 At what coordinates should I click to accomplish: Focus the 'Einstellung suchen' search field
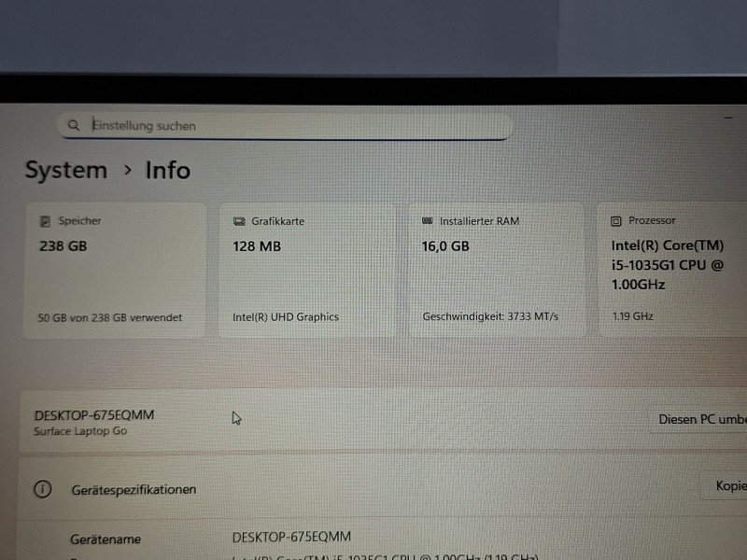tap(280, 125)
